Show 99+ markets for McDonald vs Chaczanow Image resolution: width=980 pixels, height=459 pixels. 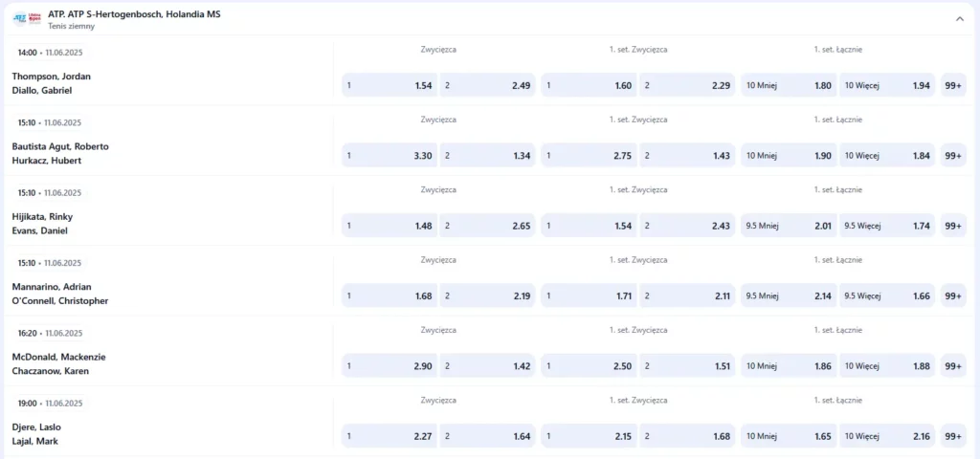point(953,366)
